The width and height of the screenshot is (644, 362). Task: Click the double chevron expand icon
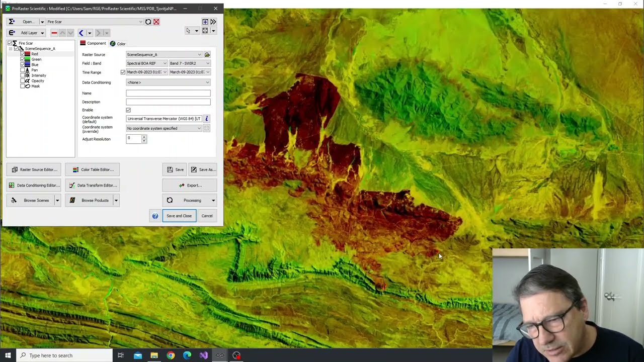pyautogui.click(x=213, y=22)
